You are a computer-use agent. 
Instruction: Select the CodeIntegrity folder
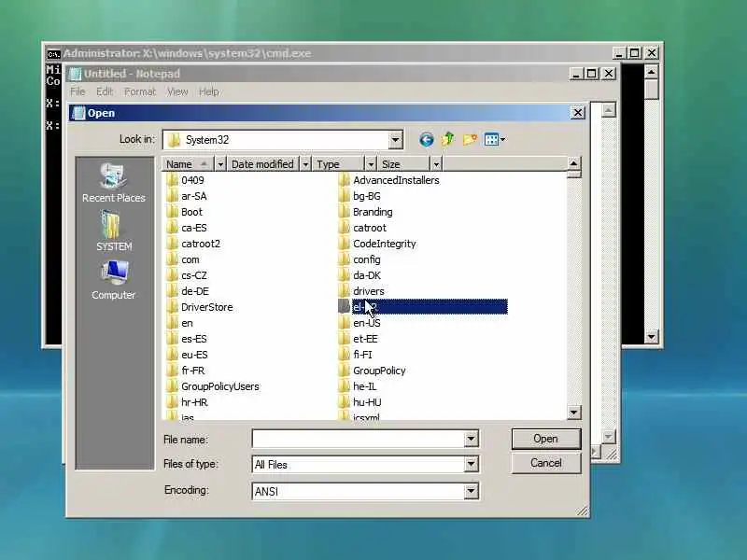[x=377, y=244]
